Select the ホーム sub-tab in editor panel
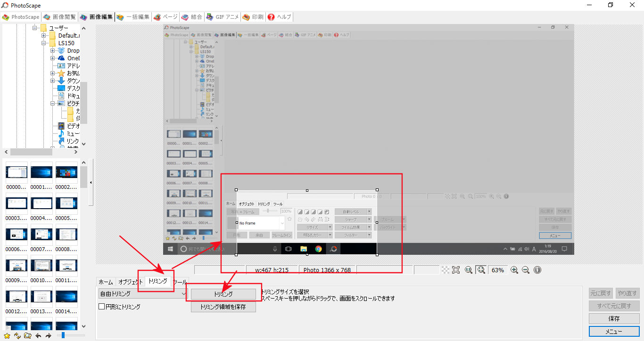 coord(106,282)
